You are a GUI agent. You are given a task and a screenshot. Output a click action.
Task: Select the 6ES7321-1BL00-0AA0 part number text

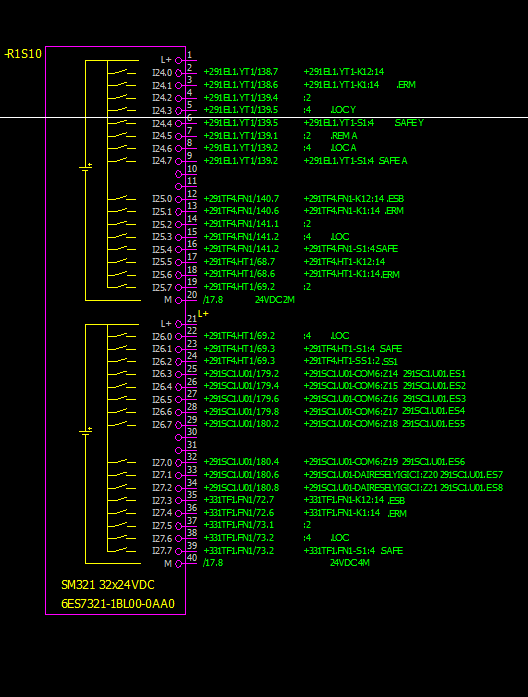pos(118,604)
